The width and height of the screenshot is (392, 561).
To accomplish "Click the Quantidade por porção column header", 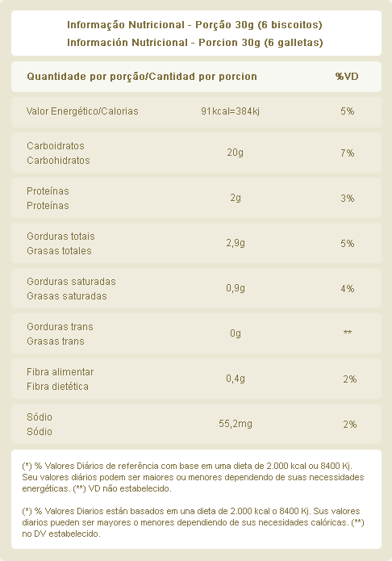I will tap(142, 77).
